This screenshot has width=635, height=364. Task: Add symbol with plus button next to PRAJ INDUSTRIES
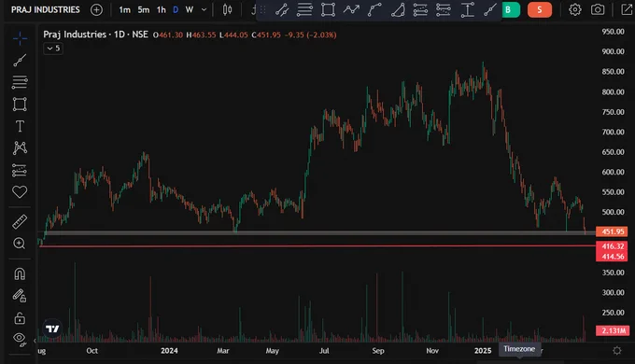[96, 9]
